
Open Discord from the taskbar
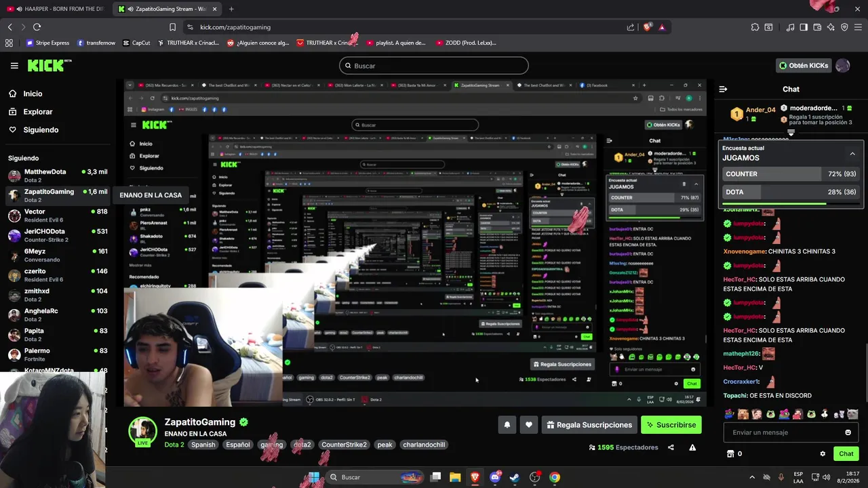(x=495, y=477)
